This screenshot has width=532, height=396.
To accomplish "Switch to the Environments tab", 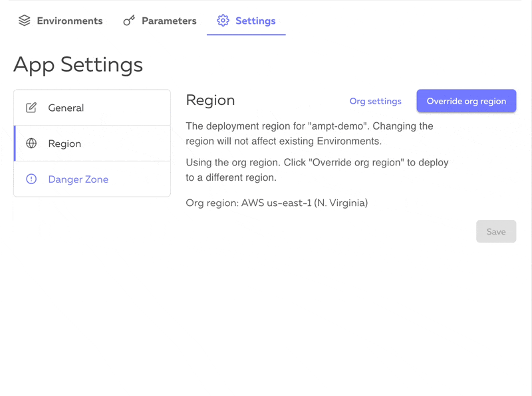I will click(61, 21).
